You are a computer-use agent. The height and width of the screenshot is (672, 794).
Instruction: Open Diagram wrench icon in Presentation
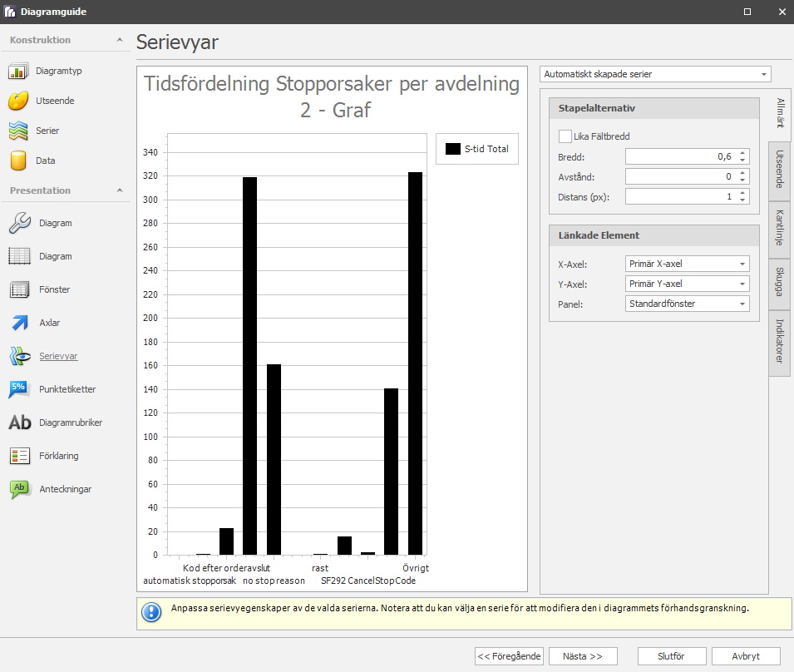click(x=20, y=223)
